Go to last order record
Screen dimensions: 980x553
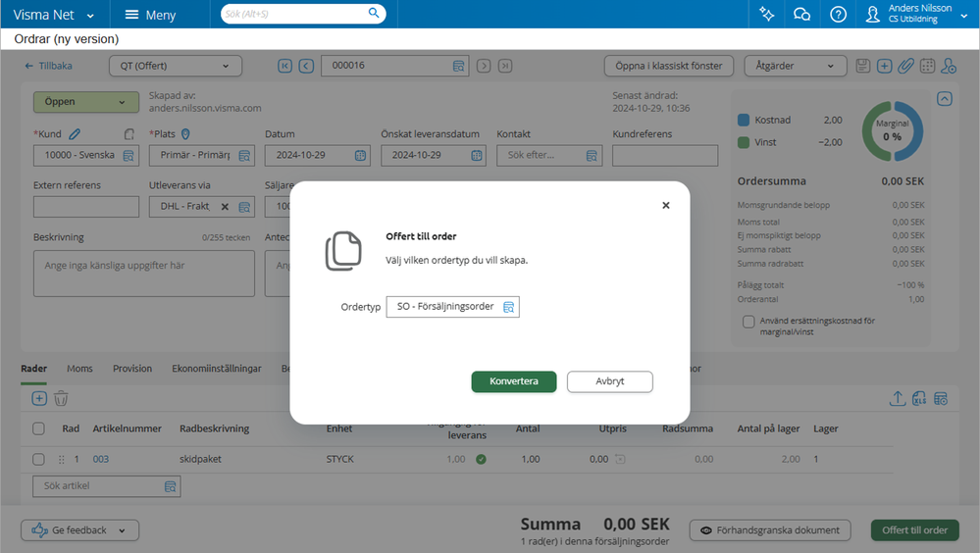tap(505, 66)
